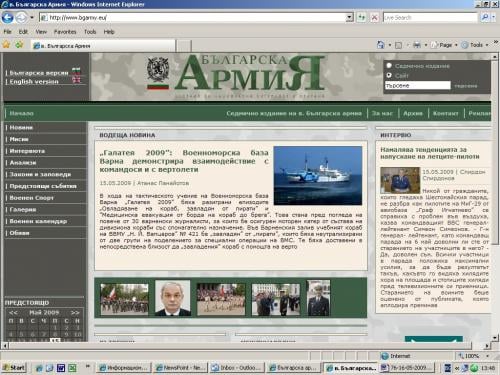Open the Windows Start button

pyautogui.click(x=13, y=368)
